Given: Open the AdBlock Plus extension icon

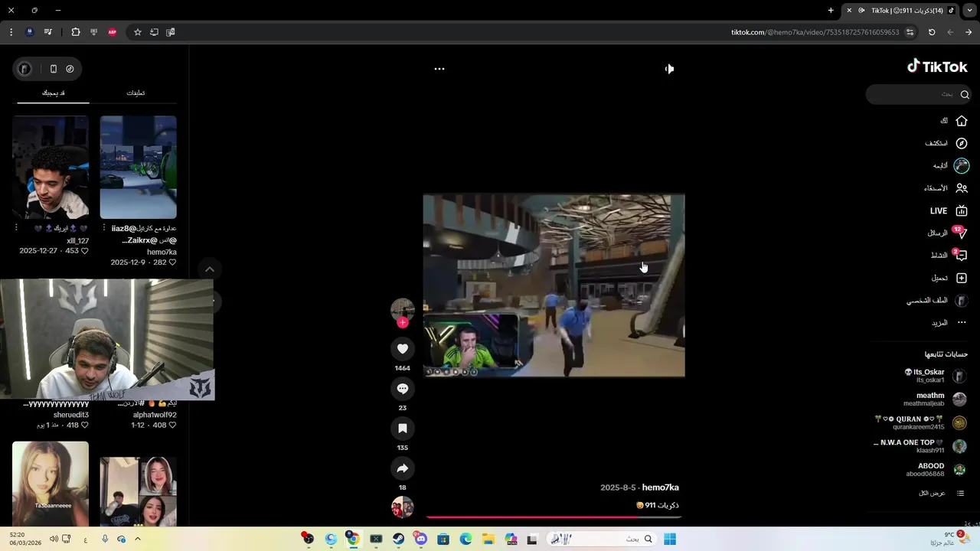Looking at the screenshot, I should tap(113, 32).
